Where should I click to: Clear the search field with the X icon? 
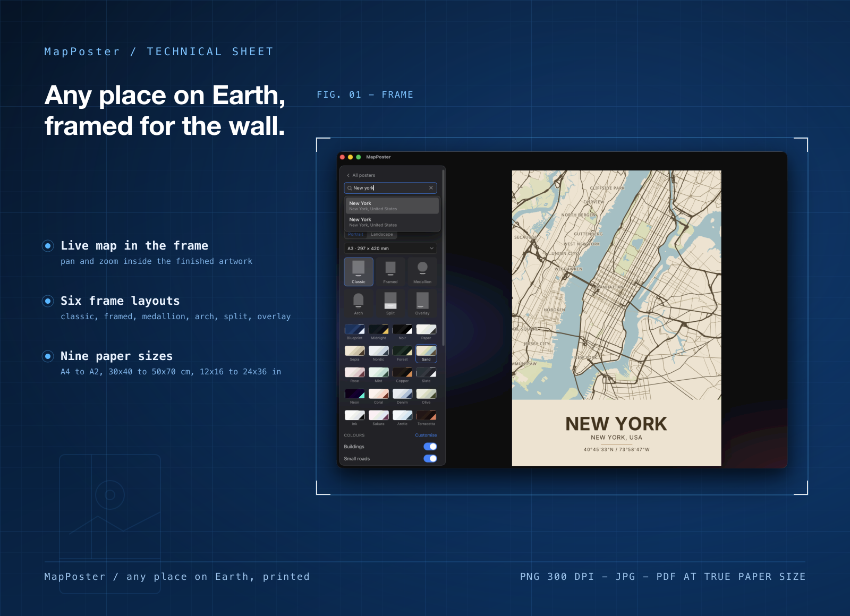tap(431, 188)
